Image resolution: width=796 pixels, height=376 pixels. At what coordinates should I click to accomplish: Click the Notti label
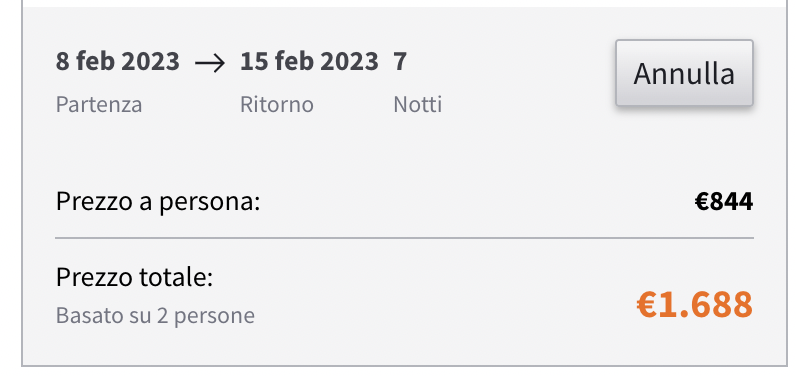(417, 105)
